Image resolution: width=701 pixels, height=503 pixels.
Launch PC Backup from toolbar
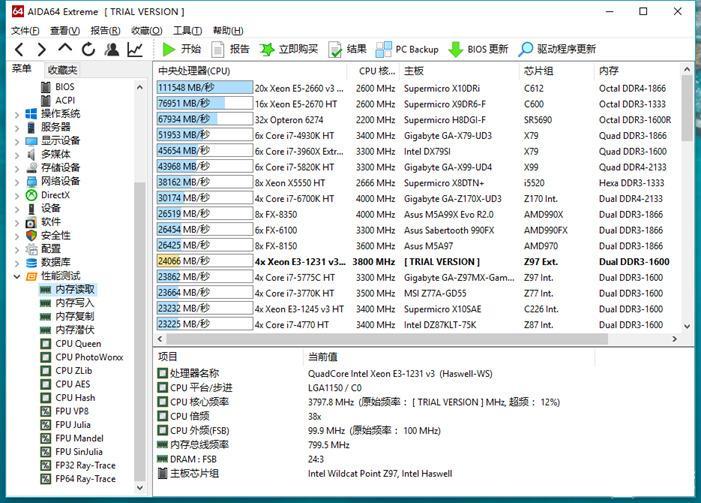coord(407,49)
